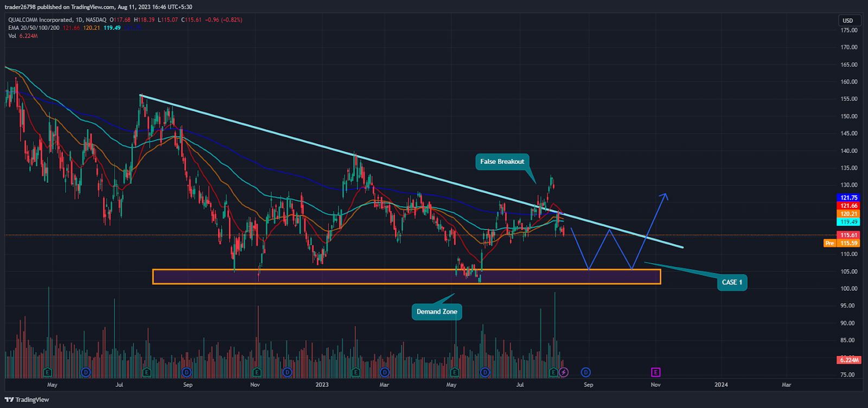This screenshot has width=868, height=408.
Task: Select the Demand Zone callout label
Action: (x=437, y=311)
